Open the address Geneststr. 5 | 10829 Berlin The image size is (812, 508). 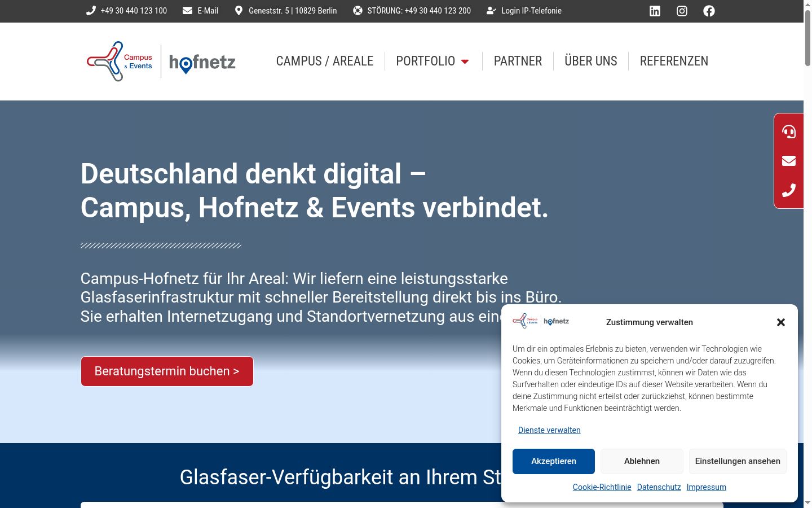point(293,11)
